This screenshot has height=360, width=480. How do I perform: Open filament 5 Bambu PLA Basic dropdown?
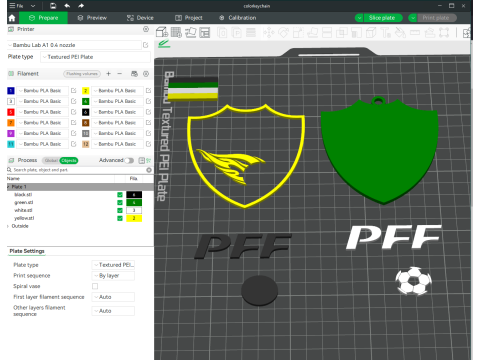(x=43, y=112)
